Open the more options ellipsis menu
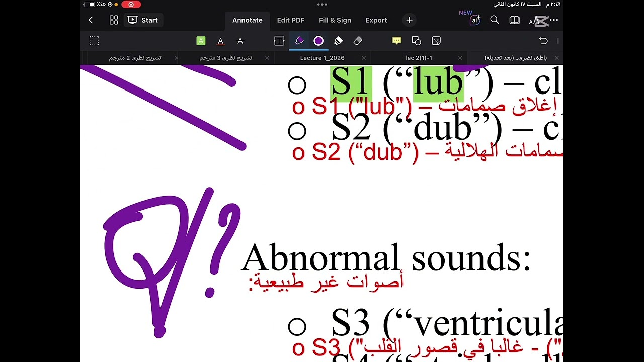The image size is (644, 362). tap(554, 20)
